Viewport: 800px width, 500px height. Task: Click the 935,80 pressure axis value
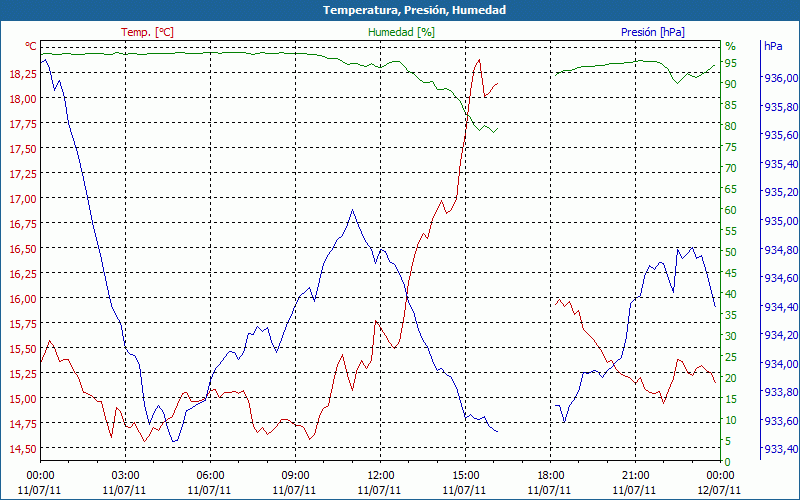tap(779, 107)
